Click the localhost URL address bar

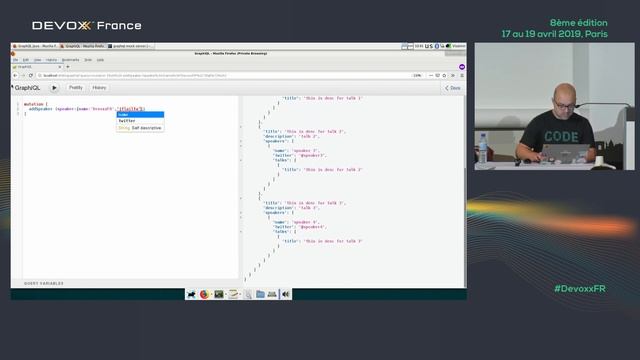224,76
